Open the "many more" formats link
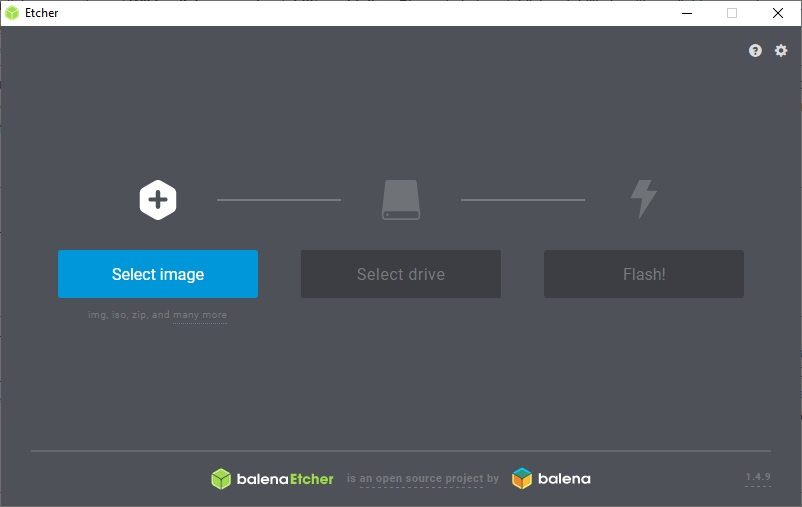The height and width of the screenshot is (507, 802). click(x=200, y=315)
